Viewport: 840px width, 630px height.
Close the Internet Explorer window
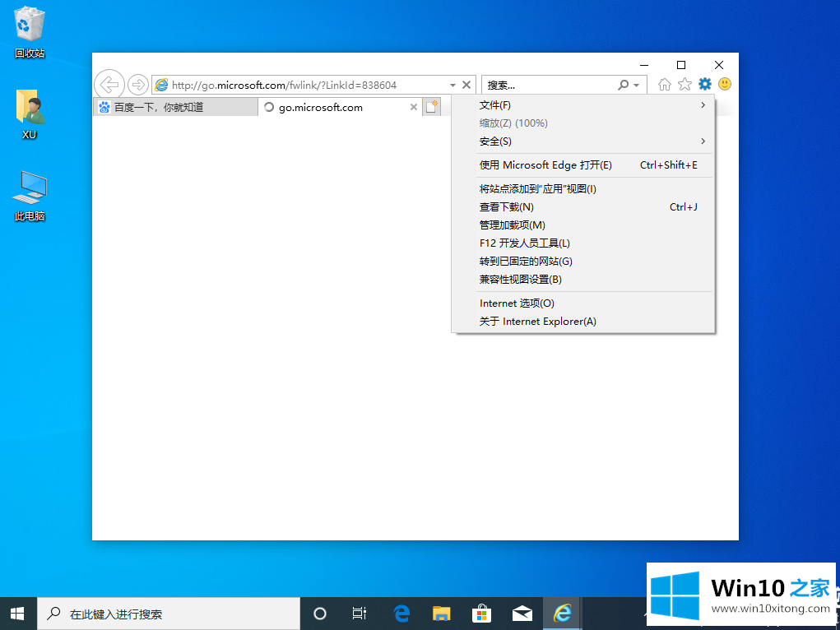pyautogui.click(x=719, y=65)
